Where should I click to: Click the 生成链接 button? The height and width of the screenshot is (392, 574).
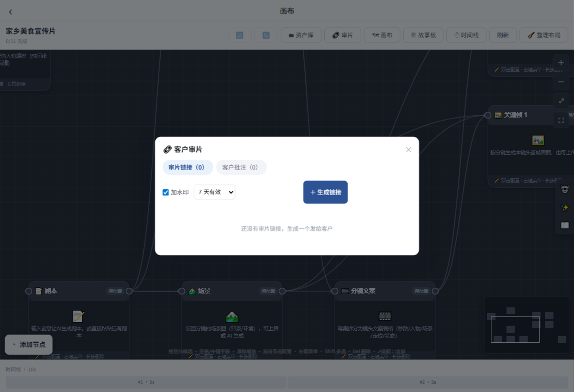325,192
